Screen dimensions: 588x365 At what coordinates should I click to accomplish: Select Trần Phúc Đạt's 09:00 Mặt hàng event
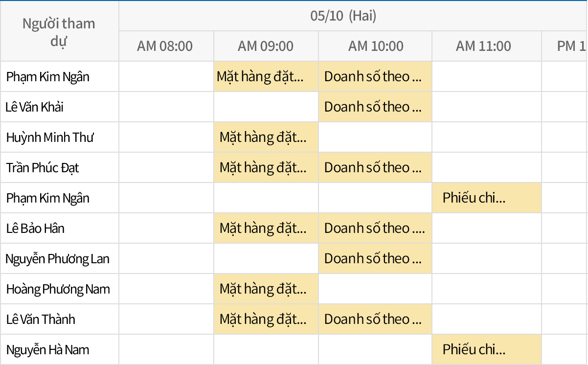click(x=266, y=167)
